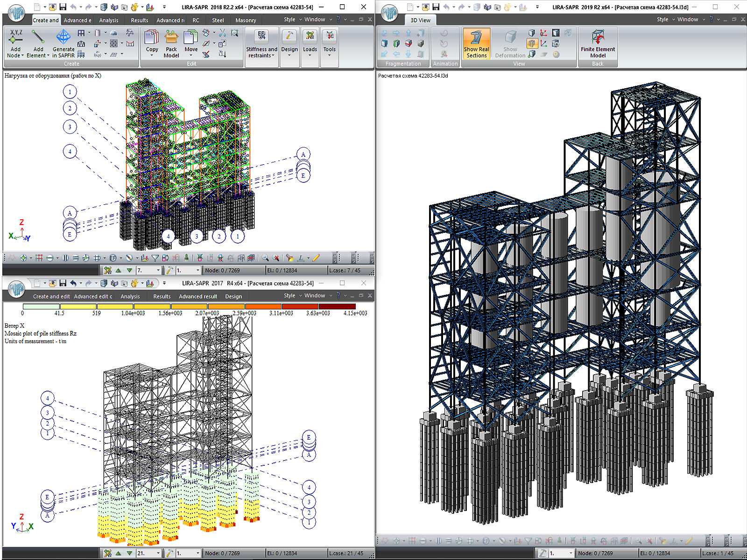Toggle the highlighted mesh cube view option
This screenshot has height=560, width=747.
[532, 43]
